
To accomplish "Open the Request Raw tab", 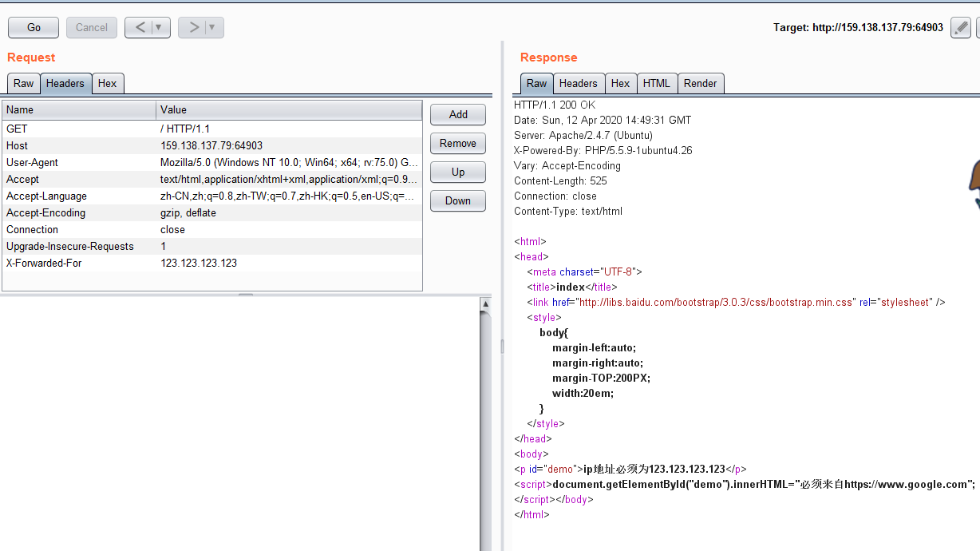I will [24, 83].
